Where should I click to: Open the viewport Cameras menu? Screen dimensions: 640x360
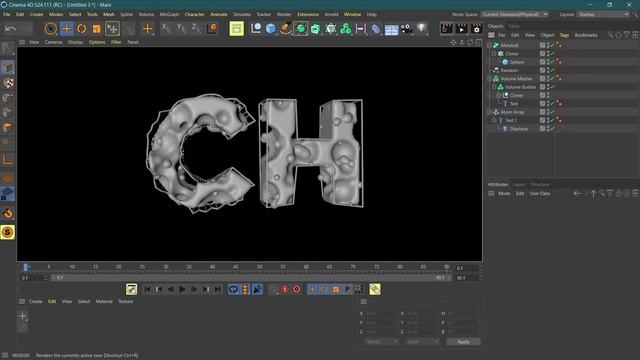coord(53,42)
